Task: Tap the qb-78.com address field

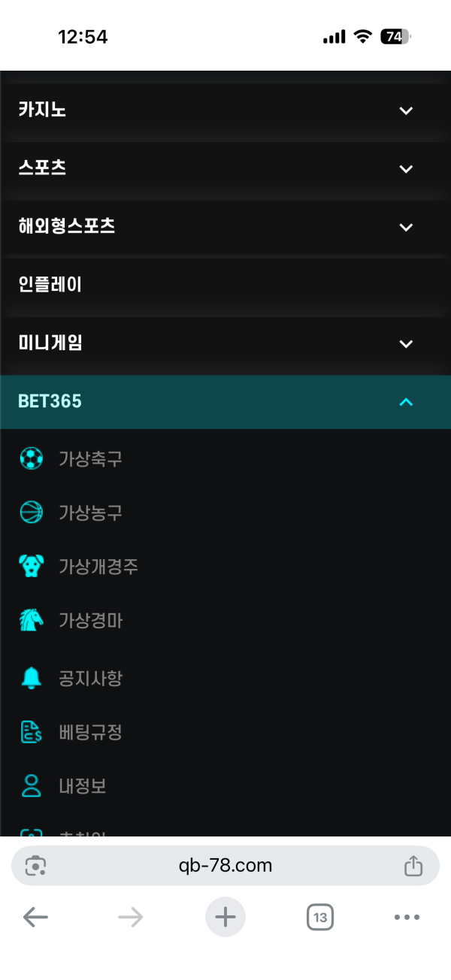Action: pos(225,866)
